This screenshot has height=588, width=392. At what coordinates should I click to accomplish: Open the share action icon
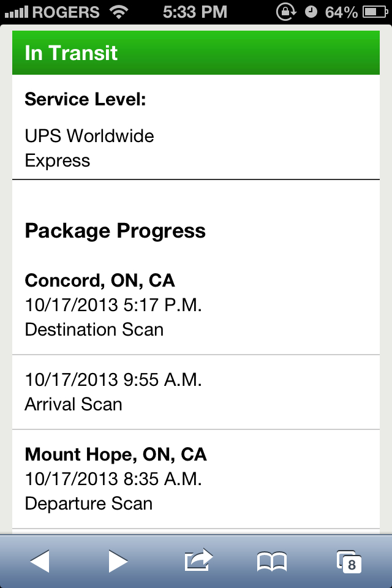click(x=198, y=560)
